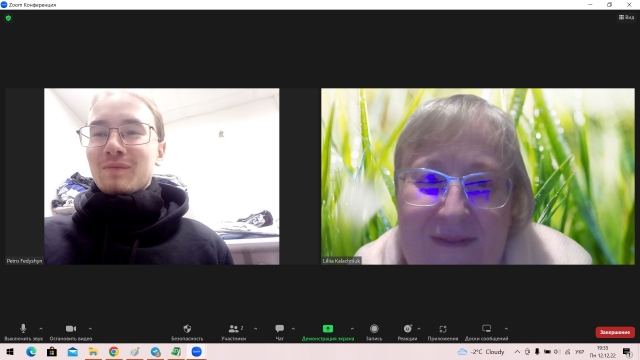Open the volume control in system tray

pyautogui.click(x=557, y=351)
